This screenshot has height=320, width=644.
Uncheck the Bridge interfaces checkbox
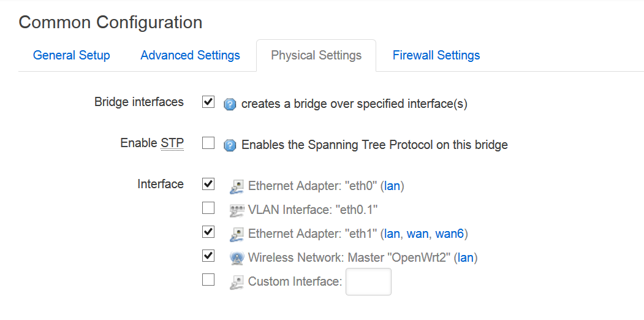click(208, 102)
